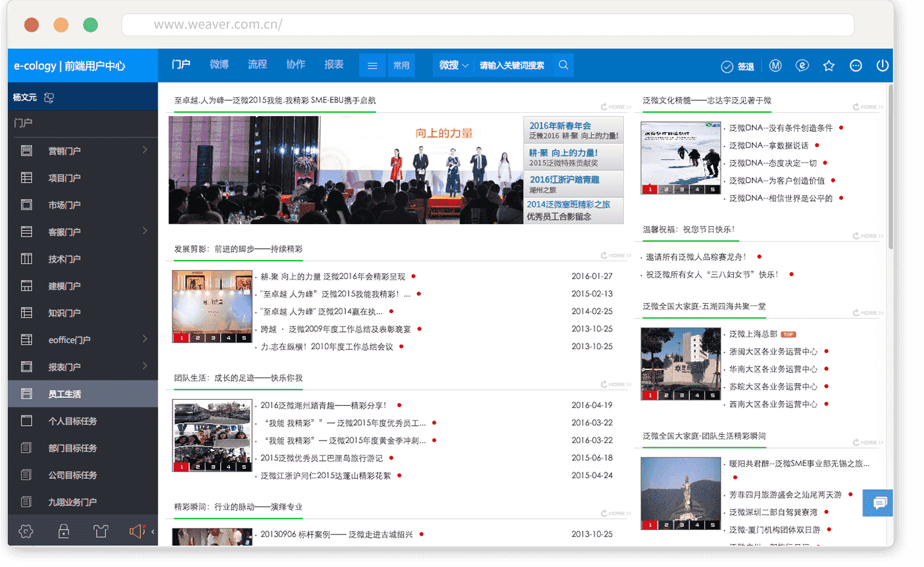The height and width of the screenshot is (567, 924).
Task: Switch to the 流程 top tab
Action: click(257, 65)
